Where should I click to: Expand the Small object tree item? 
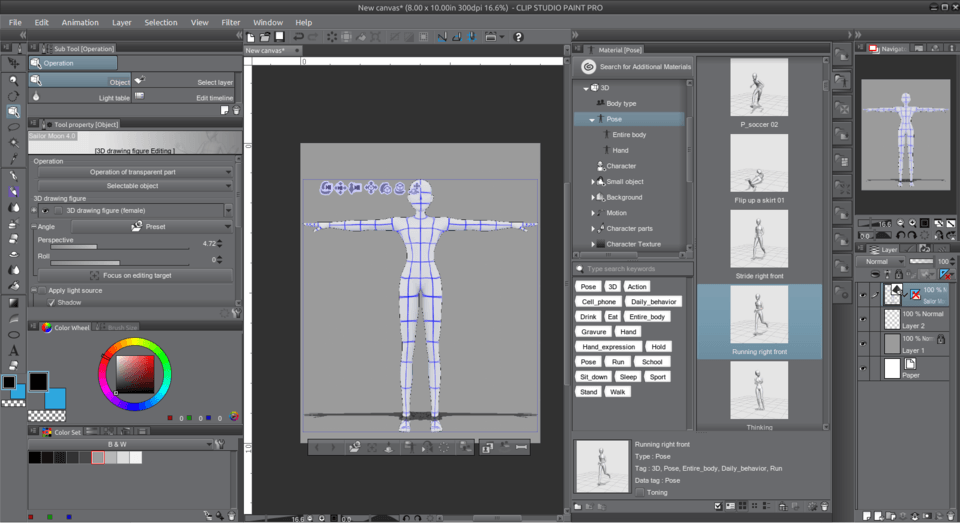coord(593,182)
